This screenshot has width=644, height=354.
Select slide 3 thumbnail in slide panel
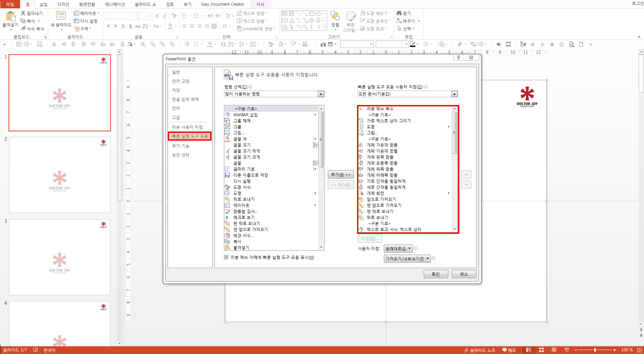60,257
